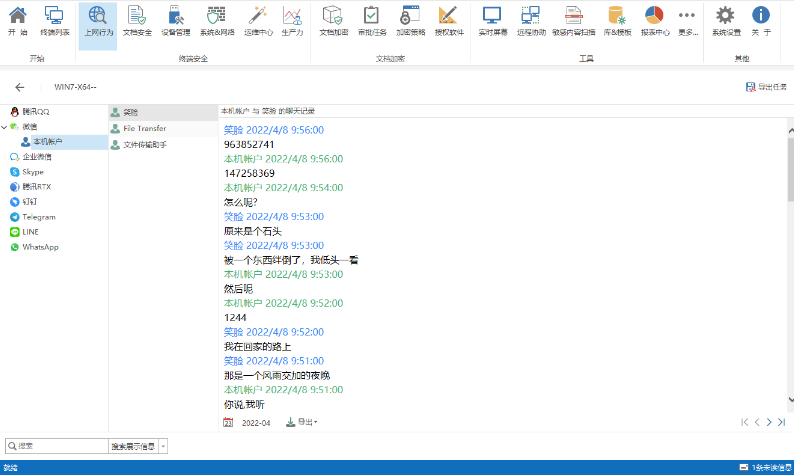Open the 导出 dropdown below chat
This screenshot has height=476, width=794.
302,422
